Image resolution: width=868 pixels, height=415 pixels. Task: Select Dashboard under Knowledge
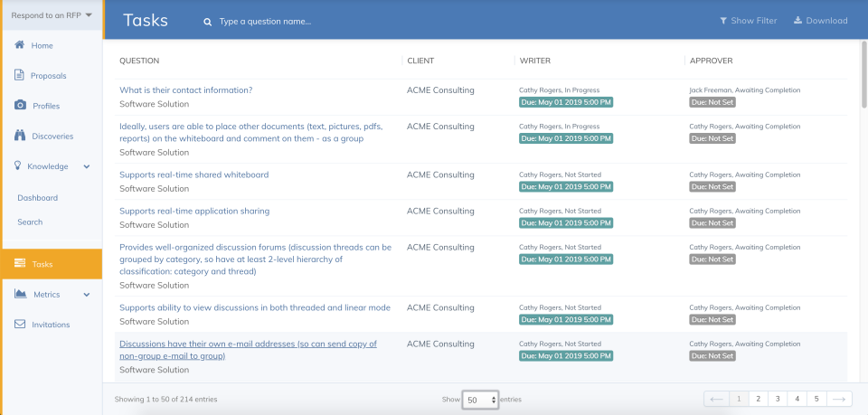coord(38,197)
